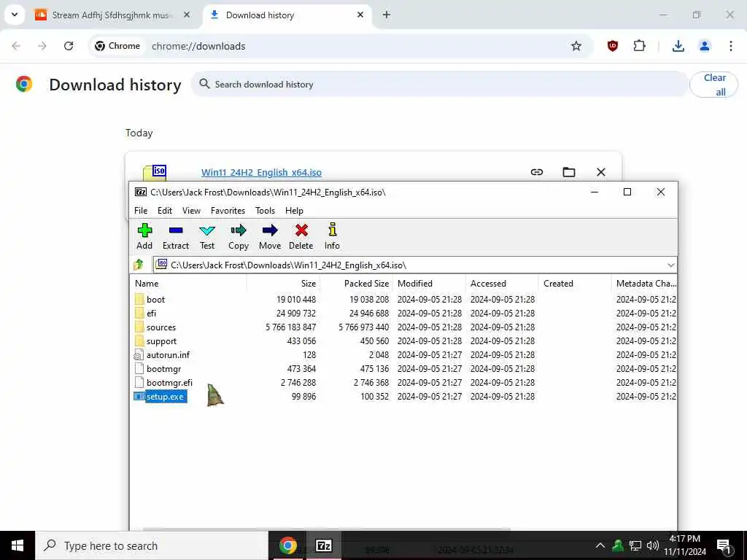Open the Chrome profile icon
Viewport: 747px width, 560px height.
coord(704,46)
